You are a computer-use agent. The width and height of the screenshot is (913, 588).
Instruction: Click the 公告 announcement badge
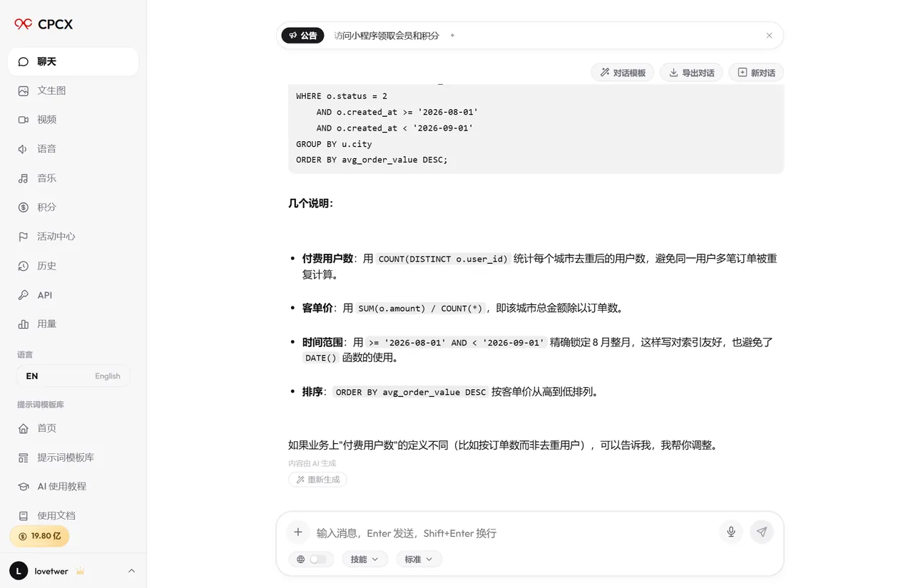click(x=302, y=36)
